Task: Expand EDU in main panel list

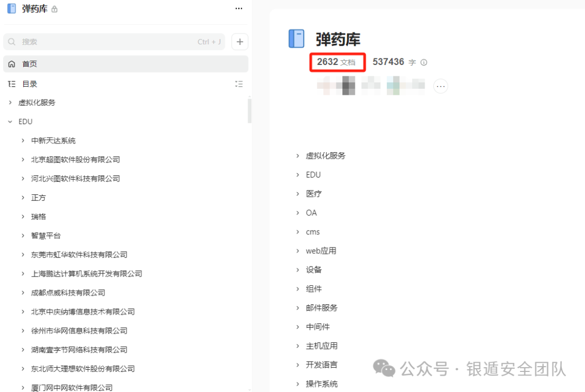Action: point(297,175)
